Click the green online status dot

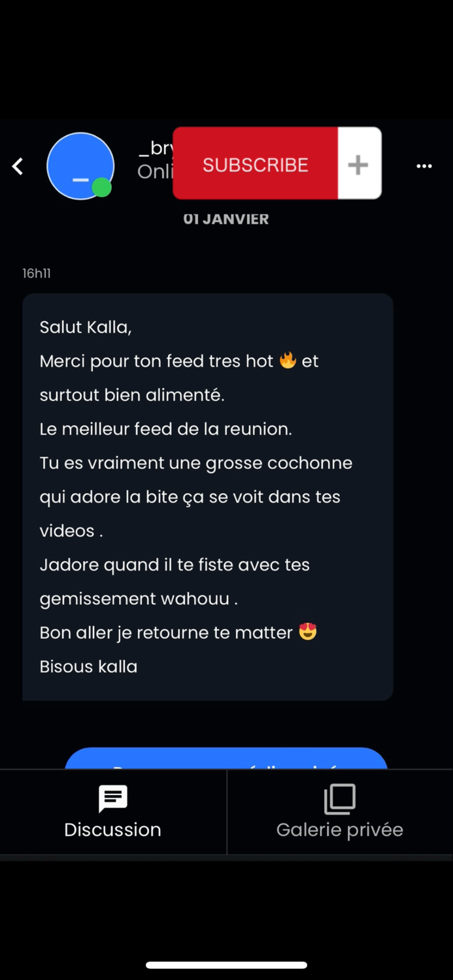tap(101, 188)
